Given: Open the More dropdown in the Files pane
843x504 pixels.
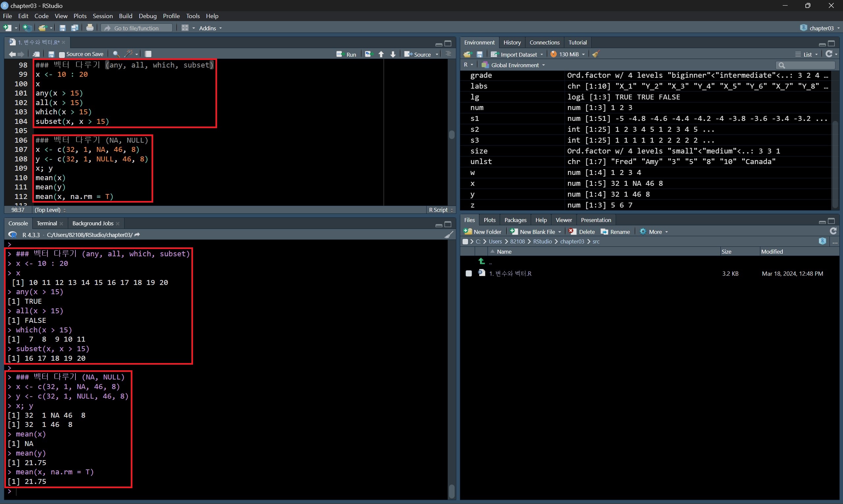Looking at the screenshot, I should point(655,232).
